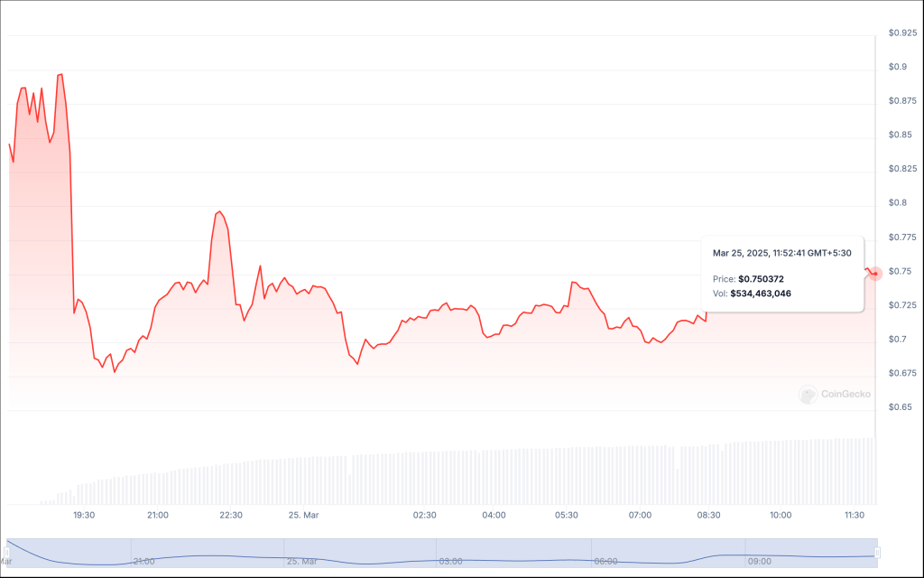Click the $0.9 price axis label
Viewport: 924px width, 578px height.
coord(898,67)
